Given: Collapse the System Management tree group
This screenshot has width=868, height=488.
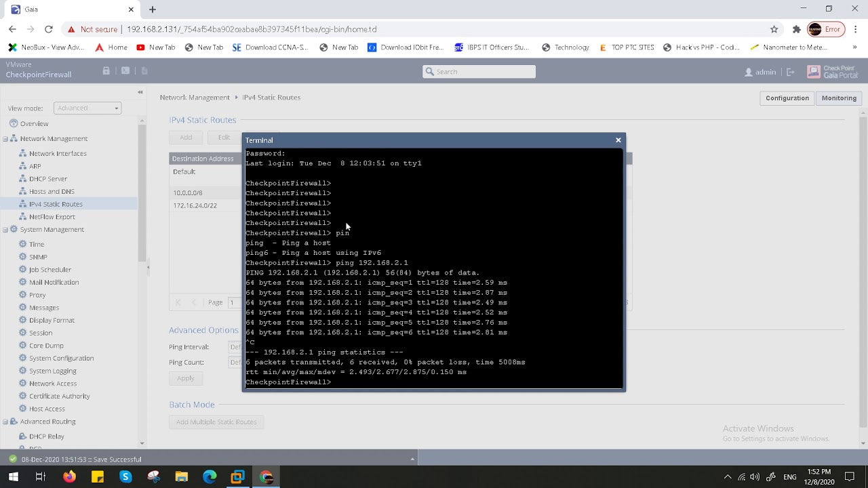Looking at the screenshot, I should (5, 230).
